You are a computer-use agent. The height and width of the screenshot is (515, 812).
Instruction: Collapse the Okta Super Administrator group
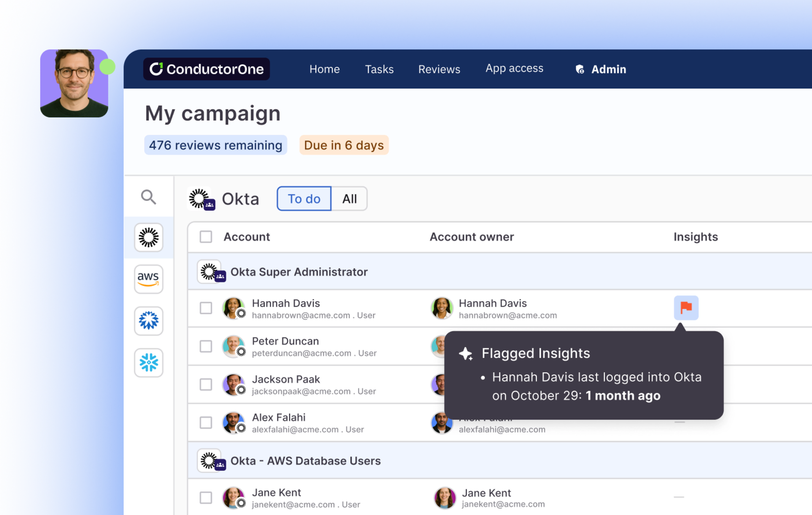pos(299,272)
